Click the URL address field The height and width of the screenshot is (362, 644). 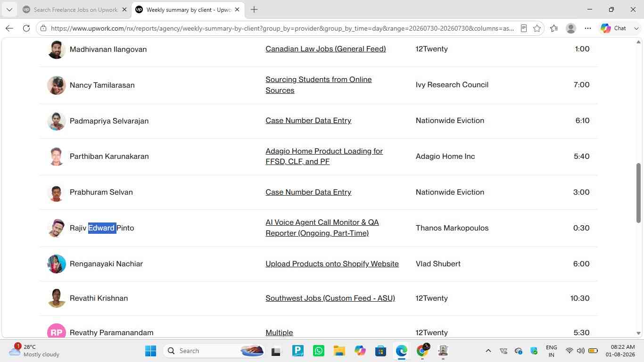(x=282, y=28)
